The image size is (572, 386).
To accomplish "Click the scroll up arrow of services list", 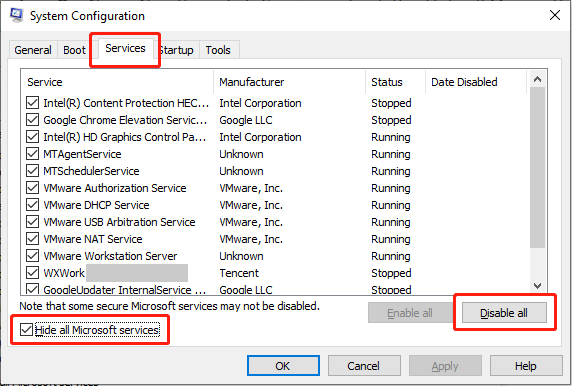I will click(x=537, y=79).
